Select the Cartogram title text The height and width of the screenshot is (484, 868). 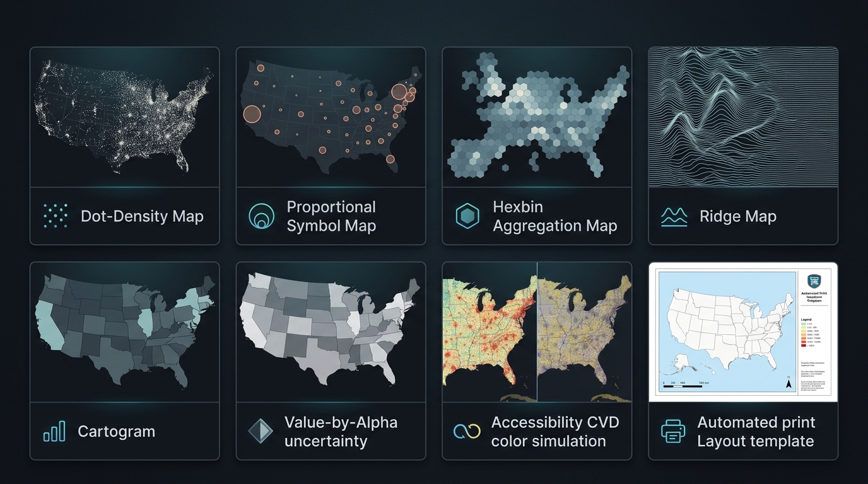point(116,432)
